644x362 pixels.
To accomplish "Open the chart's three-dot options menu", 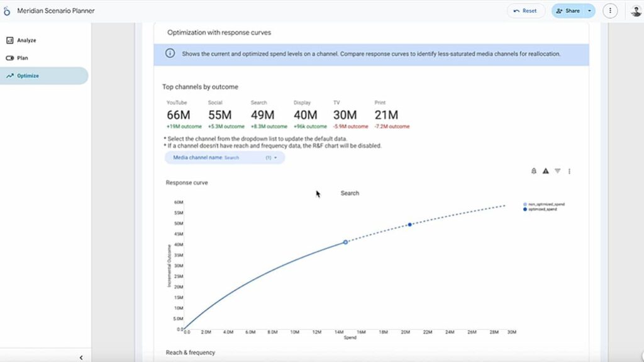I will [569, 171].
